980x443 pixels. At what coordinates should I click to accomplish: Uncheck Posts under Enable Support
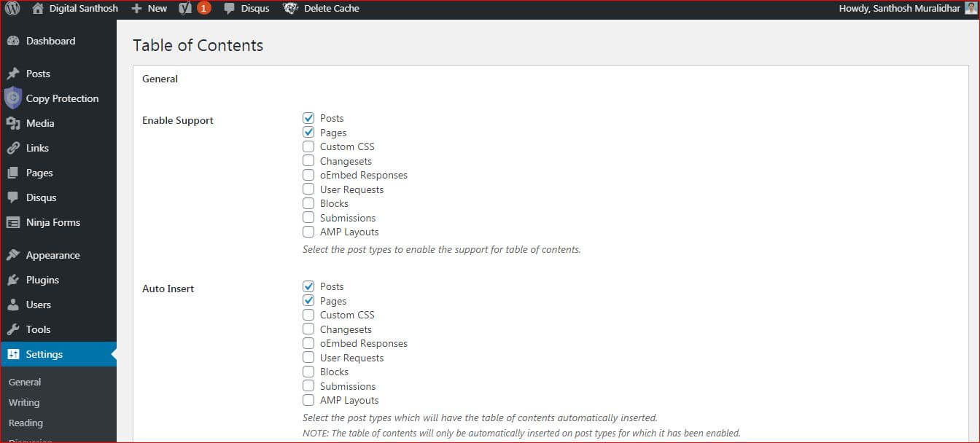pos(308,118)
